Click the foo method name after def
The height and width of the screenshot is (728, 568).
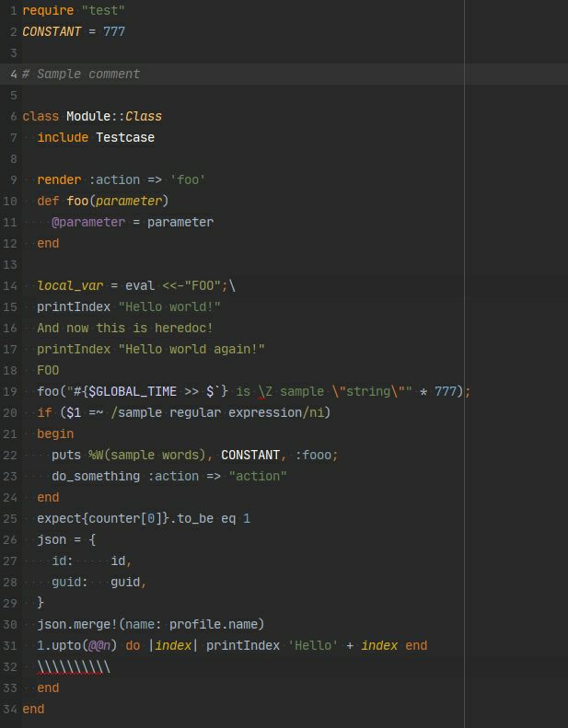pos(77,201)
